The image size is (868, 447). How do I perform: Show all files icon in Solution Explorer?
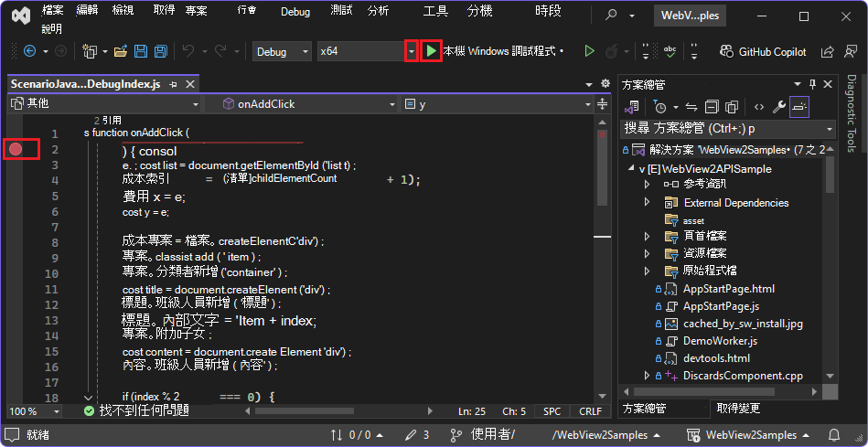732,107
